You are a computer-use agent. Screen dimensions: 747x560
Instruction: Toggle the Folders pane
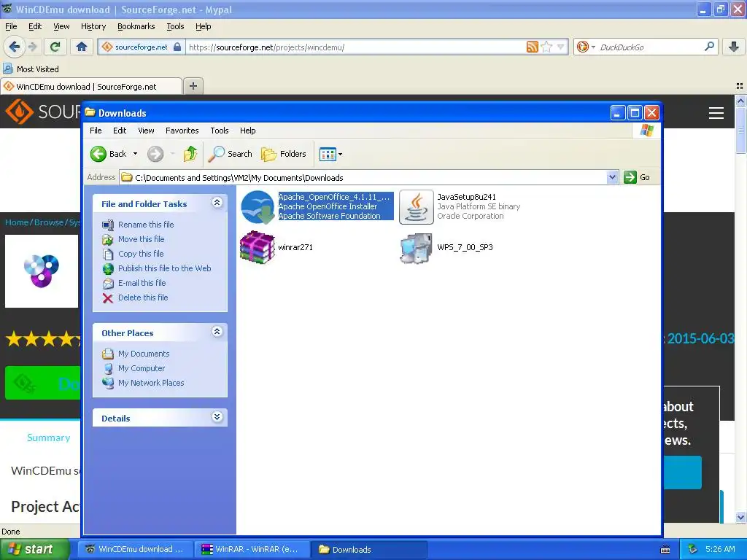coord(284,154)
